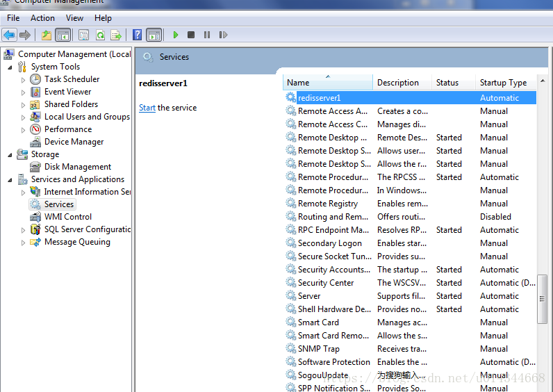
Task: Expand the Shared Folders node
Action: point(23,105)
